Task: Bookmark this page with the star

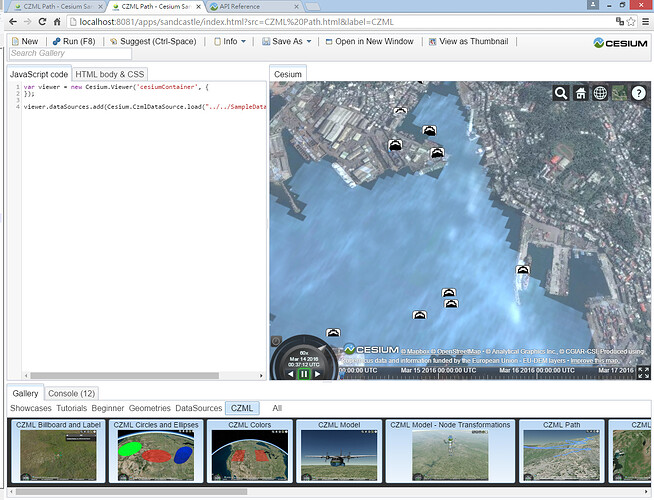Action: [x=631, y=22]
